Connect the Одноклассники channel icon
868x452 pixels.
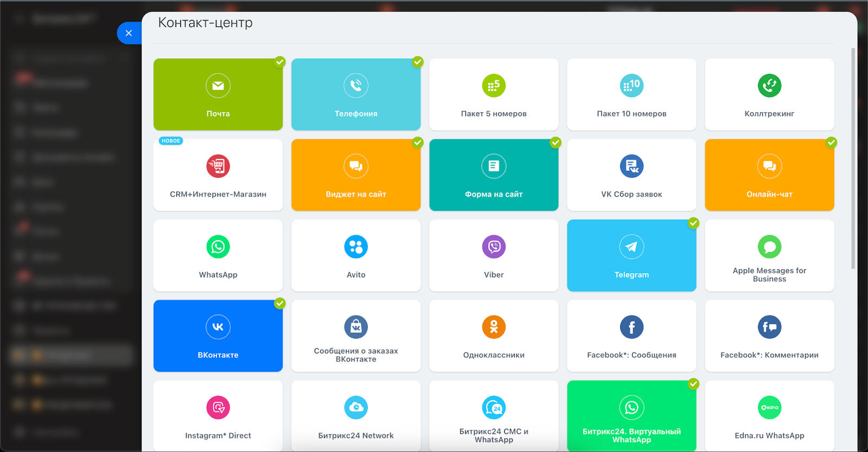click(494, 327)
